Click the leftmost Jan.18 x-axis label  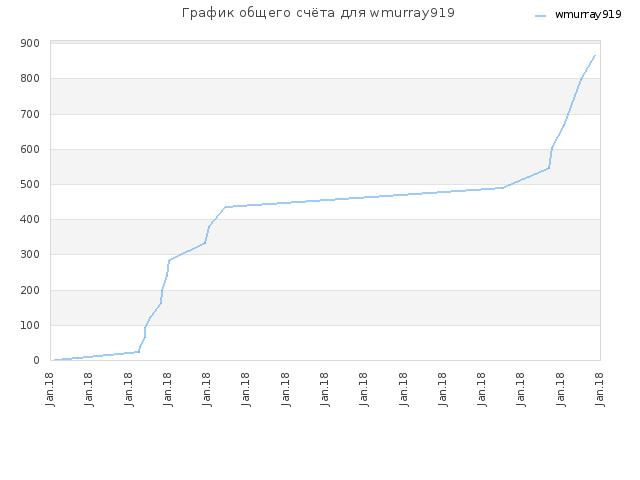pos(50,389)
